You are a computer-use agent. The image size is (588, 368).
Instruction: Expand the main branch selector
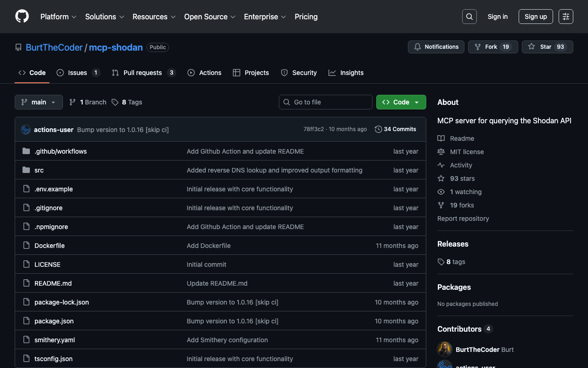(x=39, y=102)
